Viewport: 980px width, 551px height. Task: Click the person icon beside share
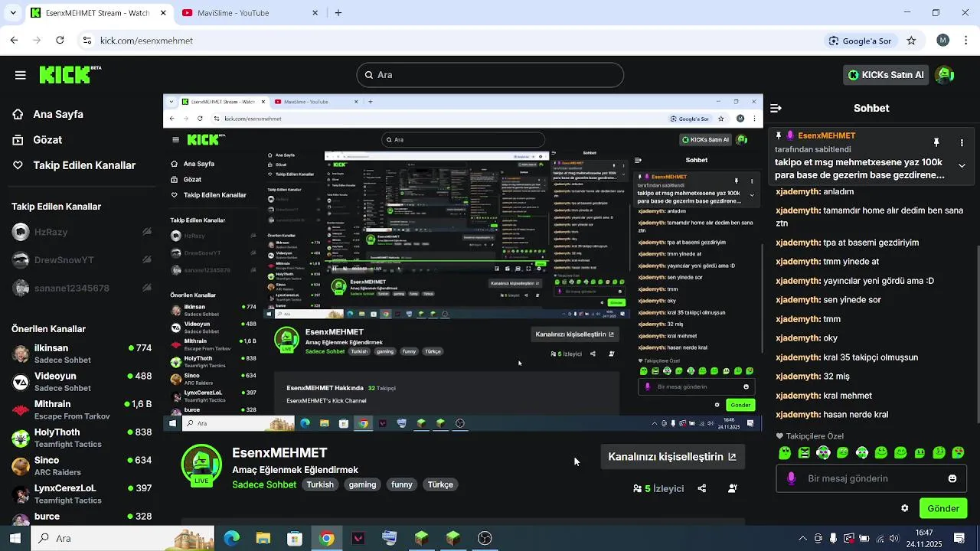[x=733, y=488]
